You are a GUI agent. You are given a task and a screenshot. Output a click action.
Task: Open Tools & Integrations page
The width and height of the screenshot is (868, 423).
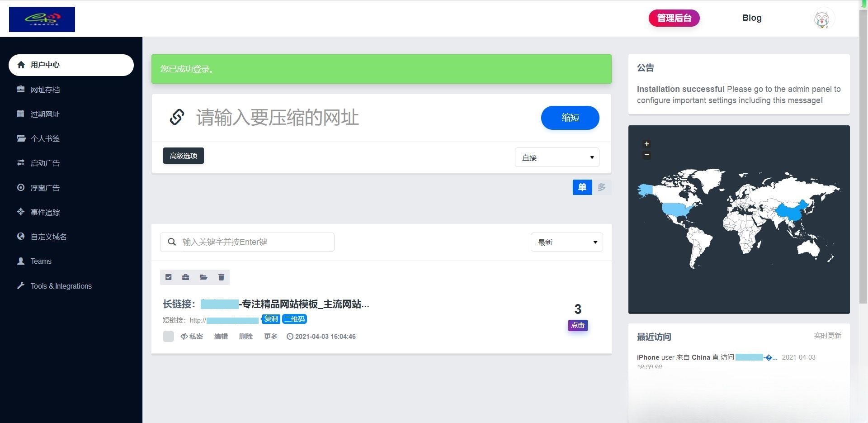pos(61,285)
